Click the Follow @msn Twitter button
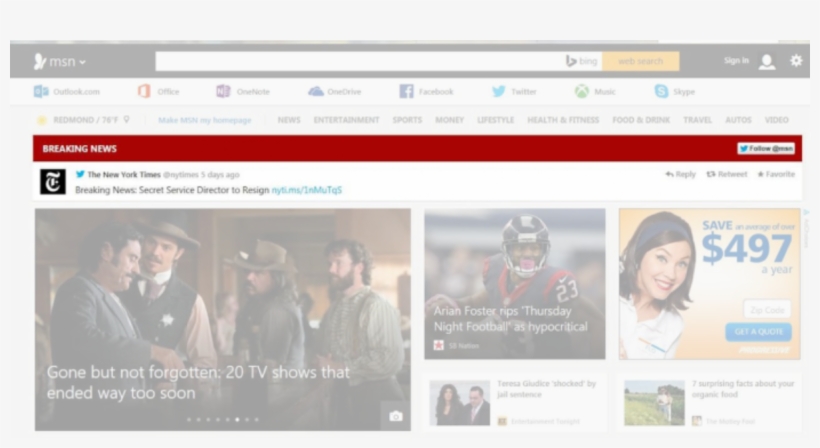Viewport: 820px width, 448px height. coord(766,148)
